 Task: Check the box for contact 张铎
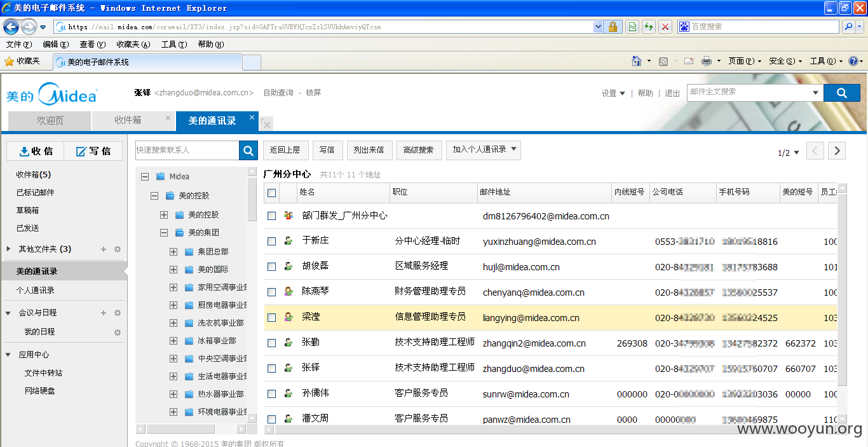point(272,369)
